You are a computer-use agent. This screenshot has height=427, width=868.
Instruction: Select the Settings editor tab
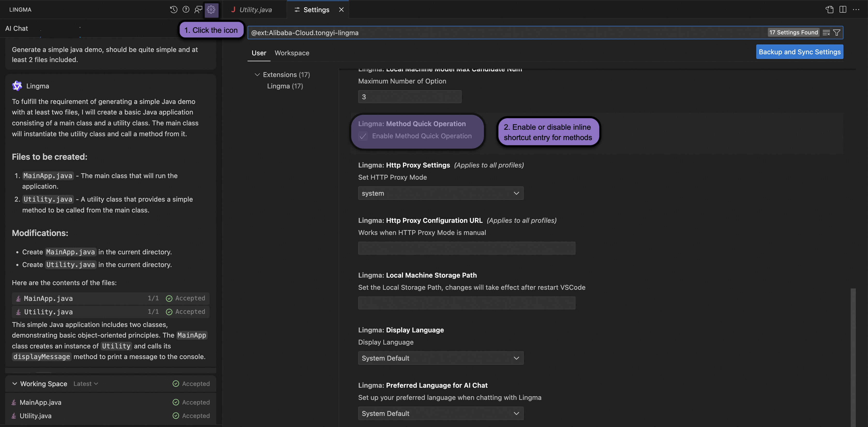pos(316,9)
